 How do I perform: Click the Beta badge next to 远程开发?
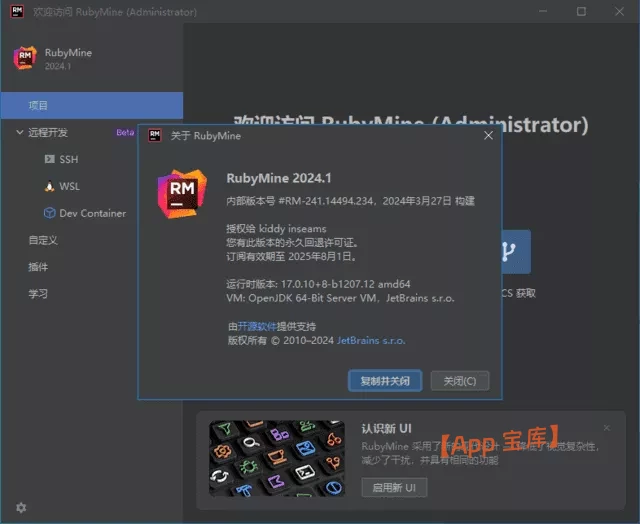tap(125, 132)
